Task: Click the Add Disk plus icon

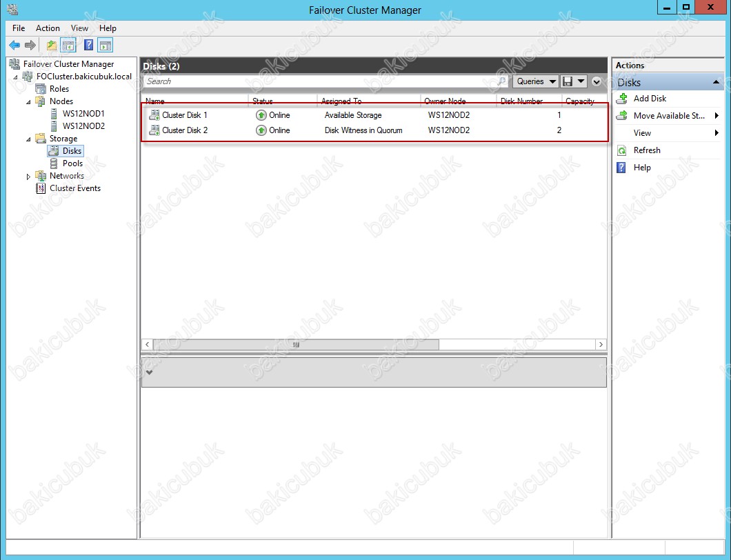Action: click(622, 99)
